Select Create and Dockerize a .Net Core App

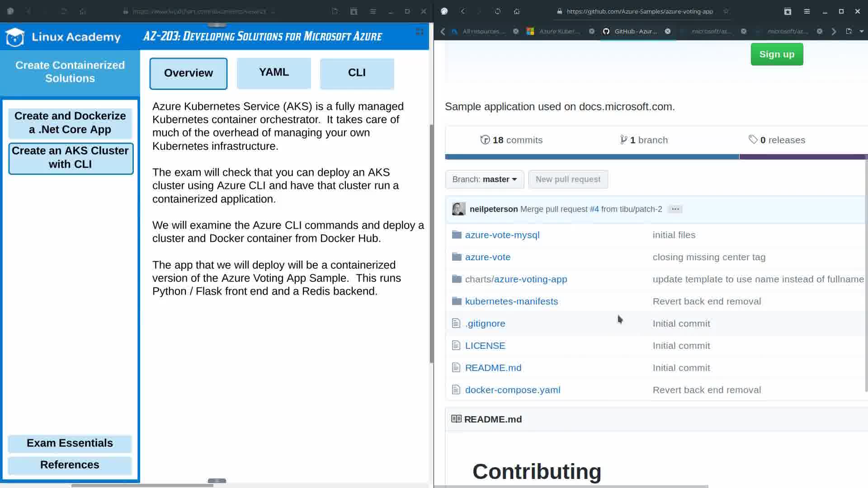click(x=70, y=122)
